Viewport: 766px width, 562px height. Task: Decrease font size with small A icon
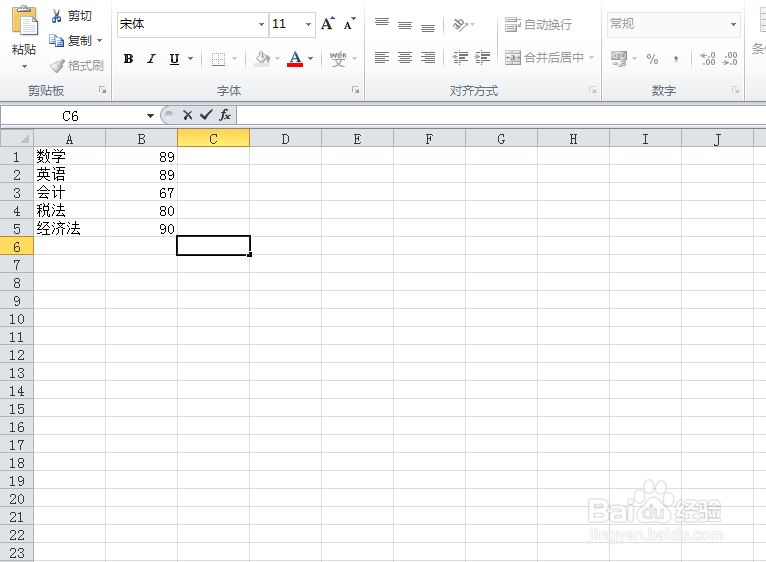pos(349,24)
